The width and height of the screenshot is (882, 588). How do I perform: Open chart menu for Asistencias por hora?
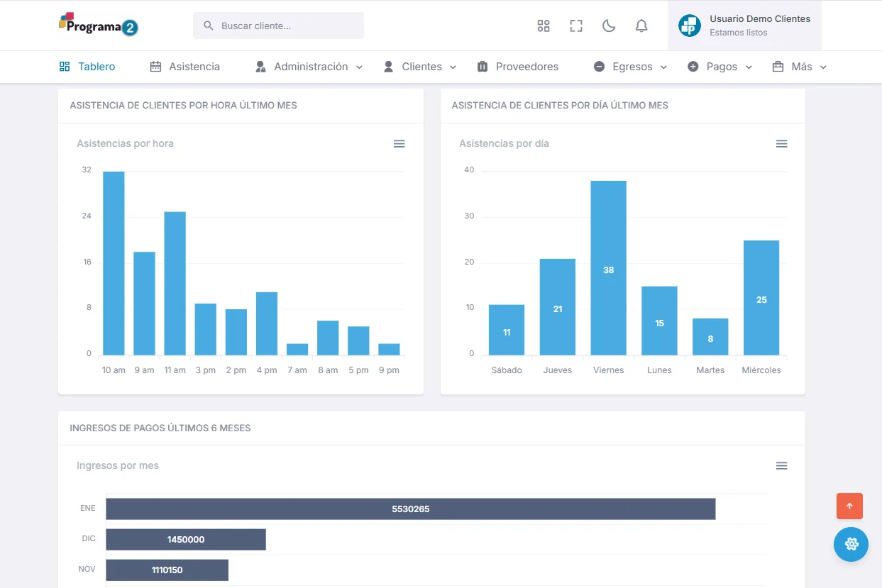[399, 144]
